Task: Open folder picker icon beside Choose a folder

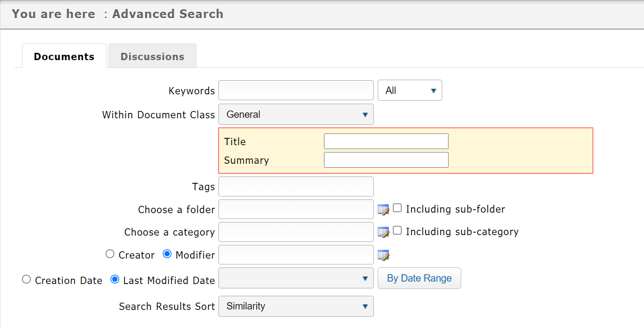Action: coord(384,210)
